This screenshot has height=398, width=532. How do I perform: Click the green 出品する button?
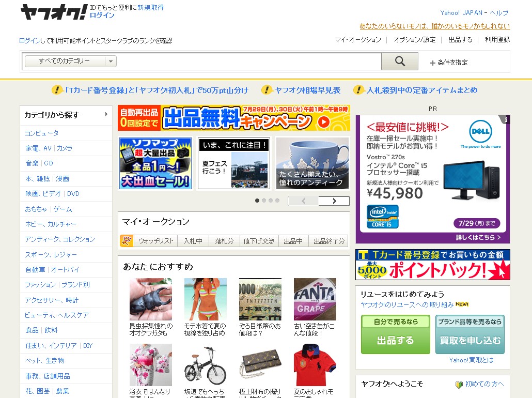point(396,334)
